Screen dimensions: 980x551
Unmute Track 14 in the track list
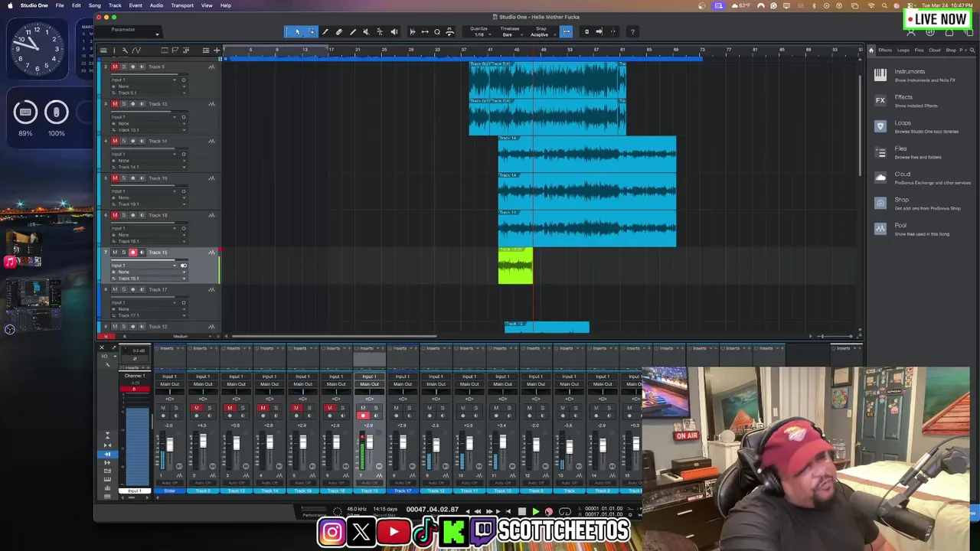point(116,141)
